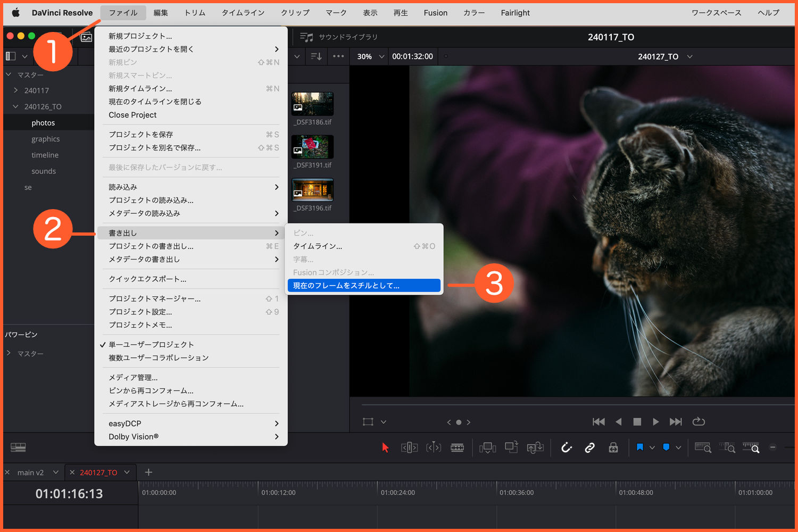
Task: Open the transform overlay mode dropdown arrow
Action: [x=384, y=422]
